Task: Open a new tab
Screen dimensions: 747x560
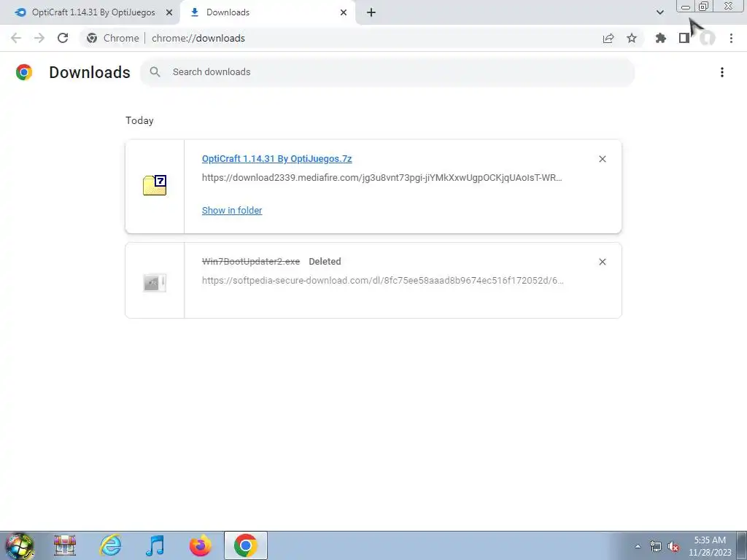Action: [371, 13]
